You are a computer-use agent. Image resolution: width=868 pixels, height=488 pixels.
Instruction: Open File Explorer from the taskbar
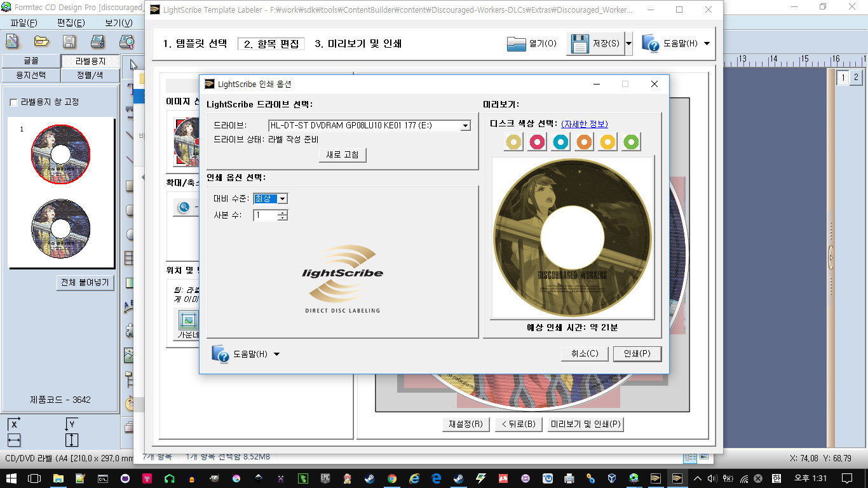point(58,478)
